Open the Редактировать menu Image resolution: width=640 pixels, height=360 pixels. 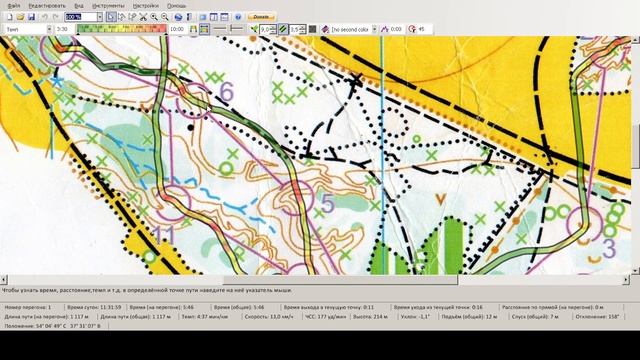(x=47, y=6)
